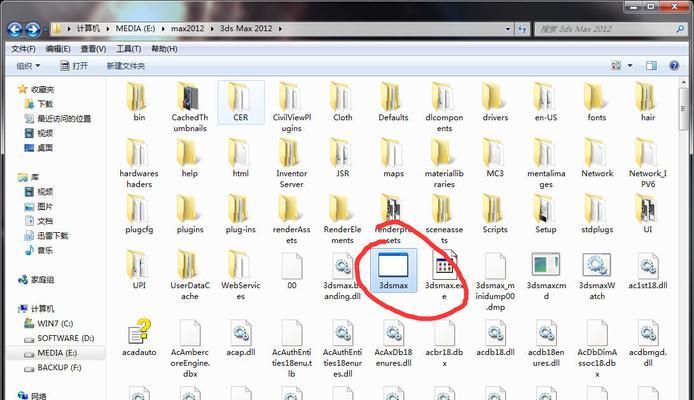Select the mentalimages folder

point(546,163)
